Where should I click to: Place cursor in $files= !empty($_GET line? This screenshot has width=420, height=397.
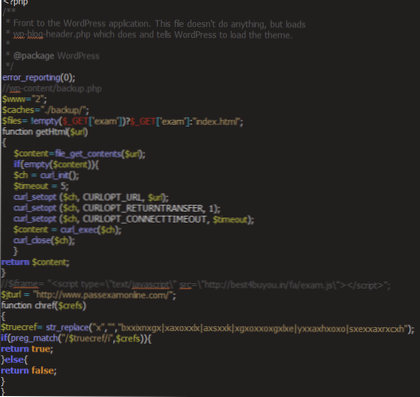(x=123, y=121)
